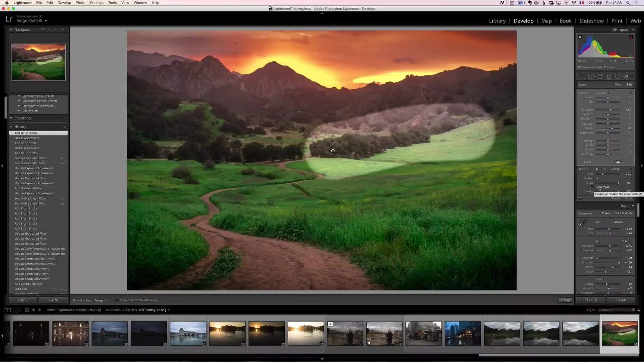Select the Adjustment Brush tool
The height and width of the screenshot is (362, 644).
(x=628, y=76)
